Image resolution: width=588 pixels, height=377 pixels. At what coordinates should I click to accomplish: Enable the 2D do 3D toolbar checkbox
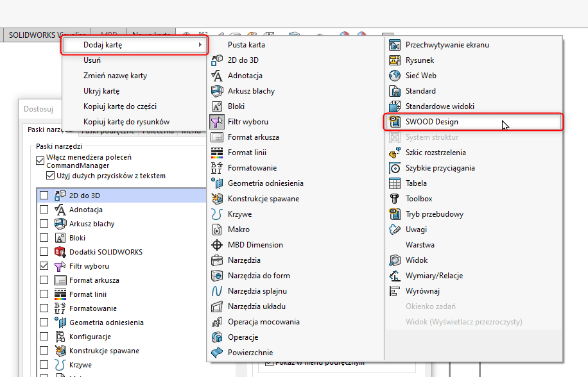[x=44, y=196]
